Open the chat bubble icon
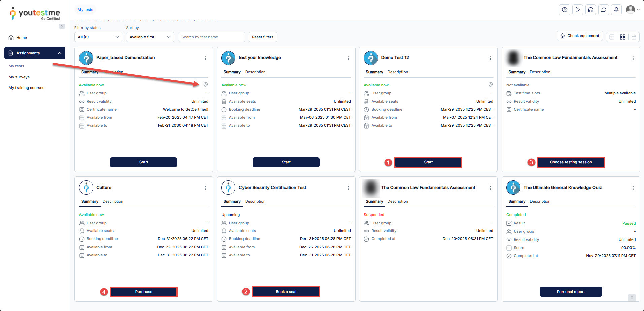 tap(604, 10)
